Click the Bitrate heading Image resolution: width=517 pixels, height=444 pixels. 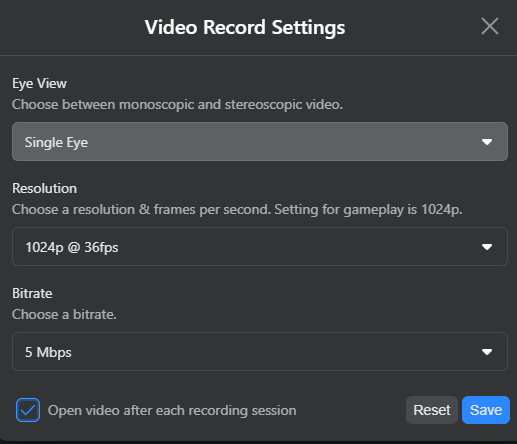coord(32,293)
